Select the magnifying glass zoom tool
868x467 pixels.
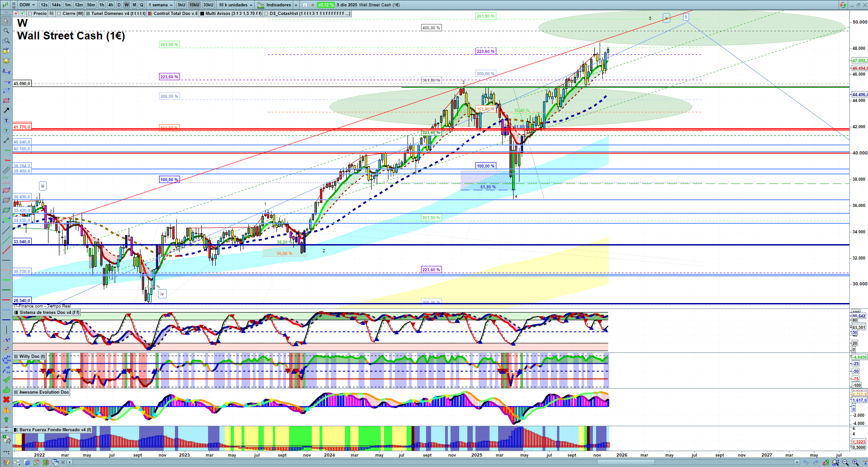pyautogui.click(x=6, y=31)
